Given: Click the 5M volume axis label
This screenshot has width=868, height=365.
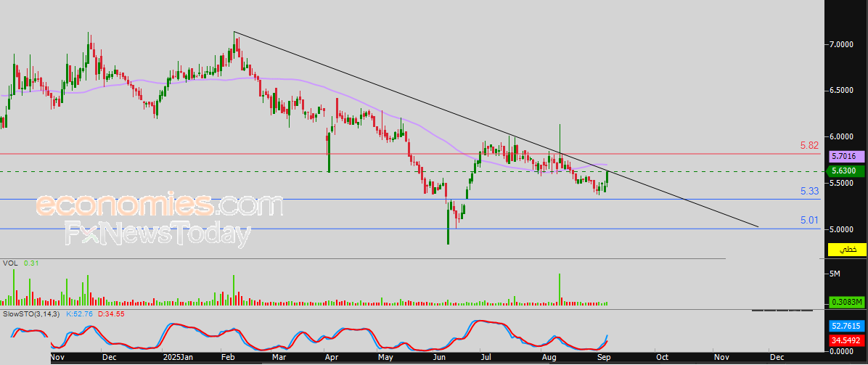Looking at the screenshot, I should coord(835,274).
